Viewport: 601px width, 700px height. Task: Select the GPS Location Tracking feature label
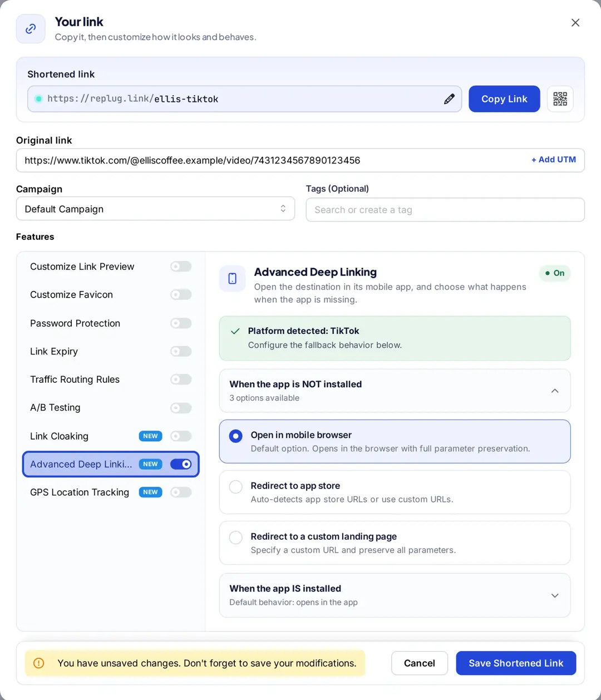click(x=80, y=492)
